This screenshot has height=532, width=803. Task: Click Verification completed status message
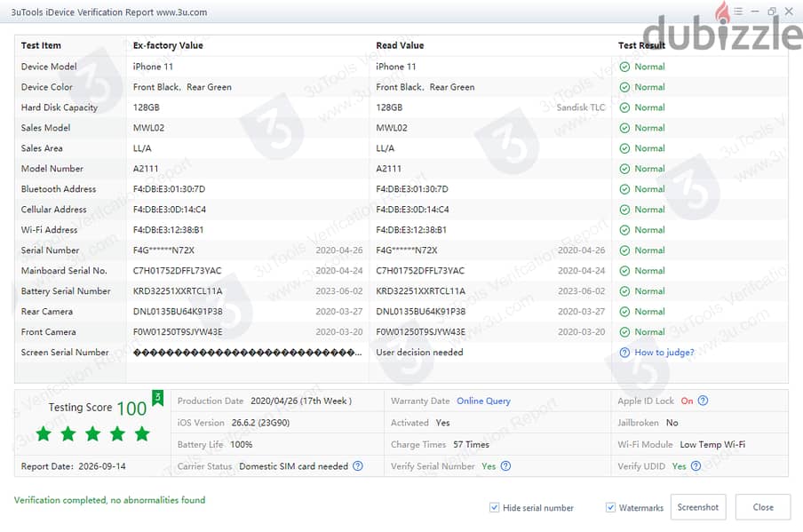[x=109, y=500]
